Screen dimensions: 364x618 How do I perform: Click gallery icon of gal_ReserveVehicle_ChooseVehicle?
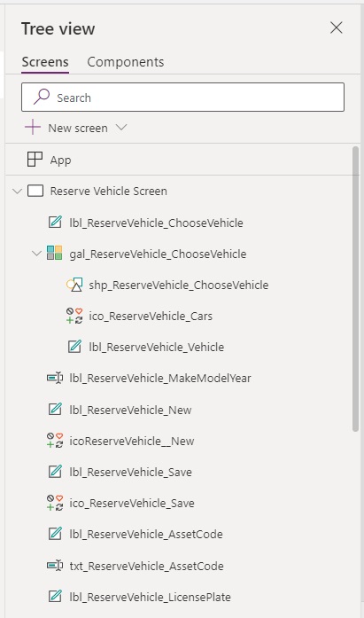(x=54, y=253)
